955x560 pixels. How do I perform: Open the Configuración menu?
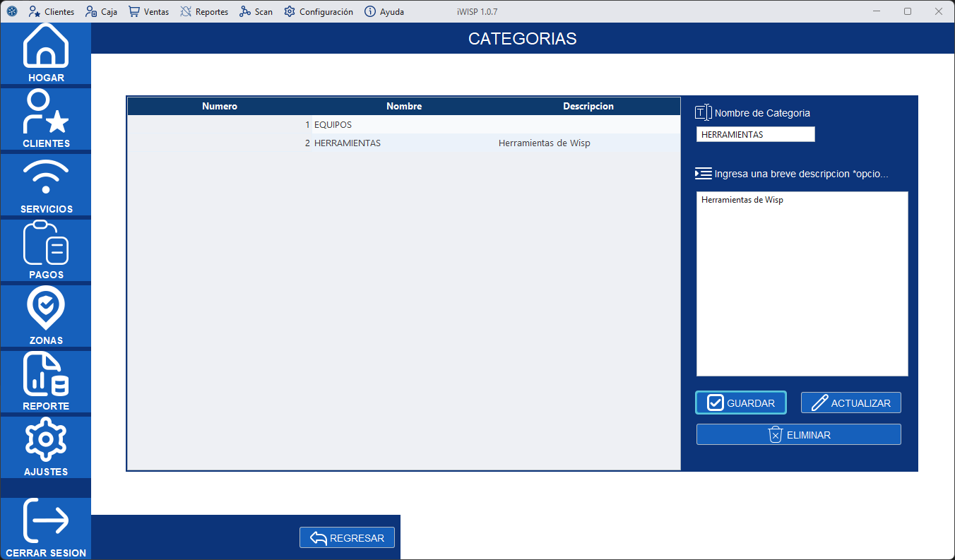(319, 11)
